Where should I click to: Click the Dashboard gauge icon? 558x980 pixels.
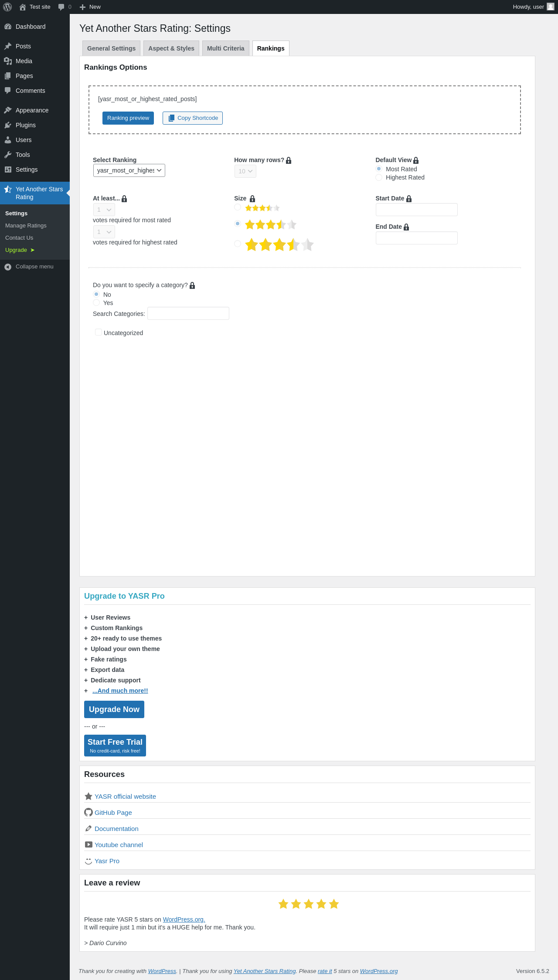[x=8, y=27]
